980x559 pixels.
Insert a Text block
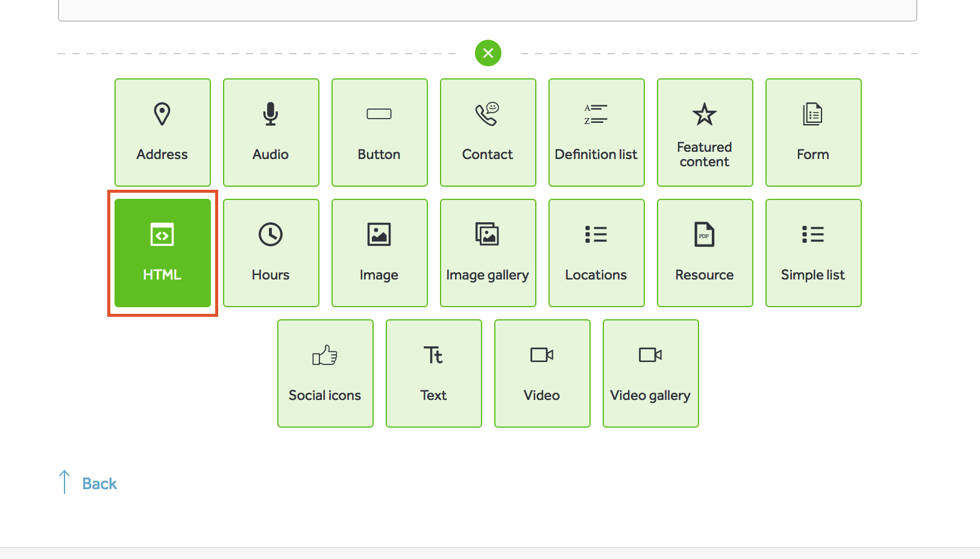(434, 373)
